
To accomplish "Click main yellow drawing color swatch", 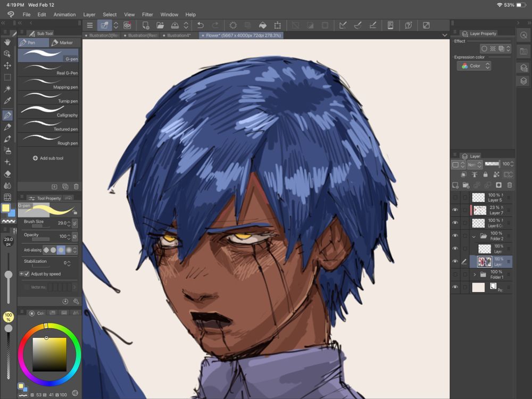I will (6, 208).
